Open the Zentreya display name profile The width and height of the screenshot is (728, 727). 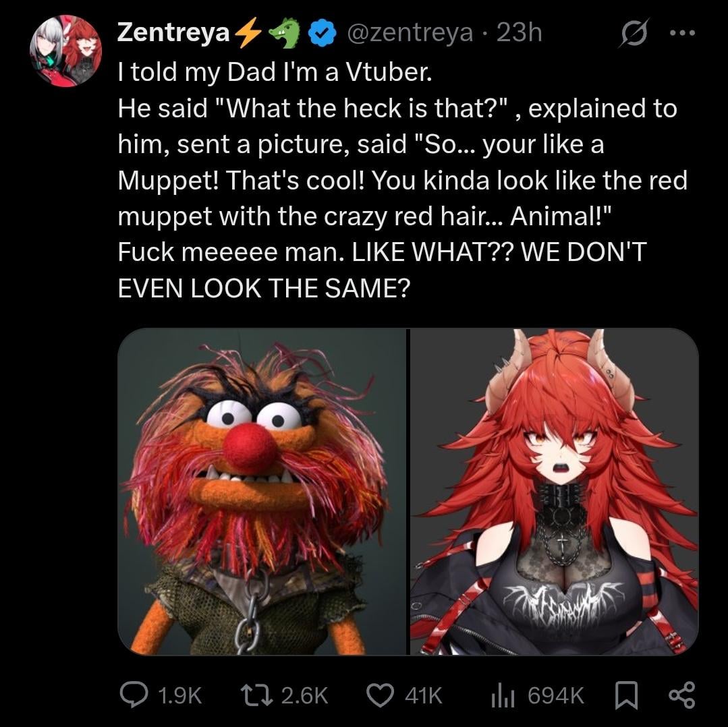click(x=173, y=33)
